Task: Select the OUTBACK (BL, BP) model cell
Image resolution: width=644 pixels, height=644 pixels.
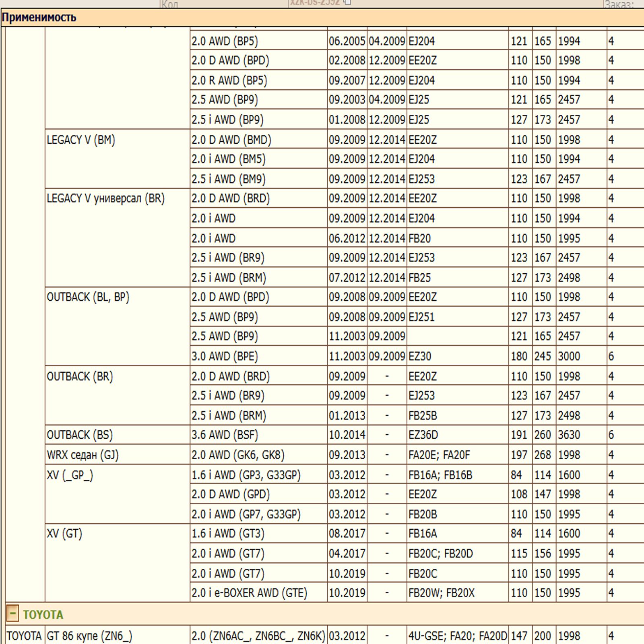Action: coord(88,297)
